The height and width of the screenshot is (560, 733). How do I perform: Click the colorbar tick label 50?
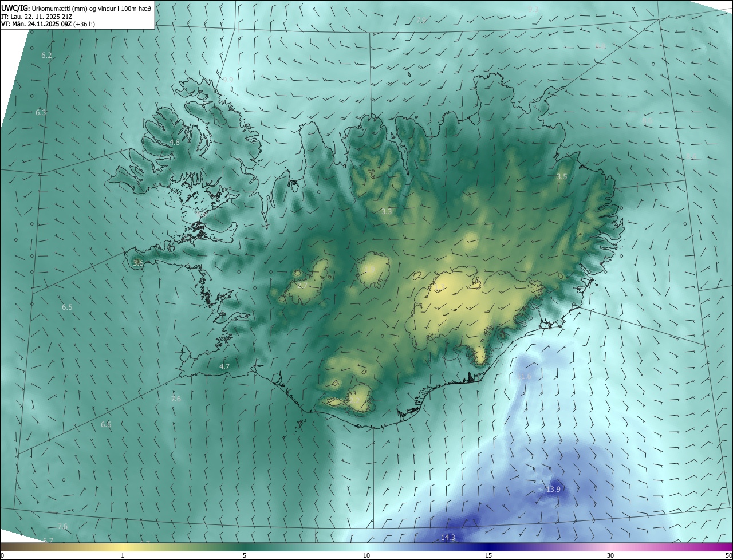tap(728, 555)
